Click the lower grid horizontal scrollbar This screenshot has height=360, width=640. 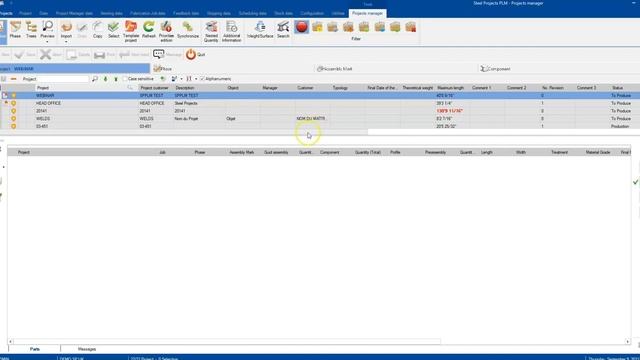tap(227, 341)
